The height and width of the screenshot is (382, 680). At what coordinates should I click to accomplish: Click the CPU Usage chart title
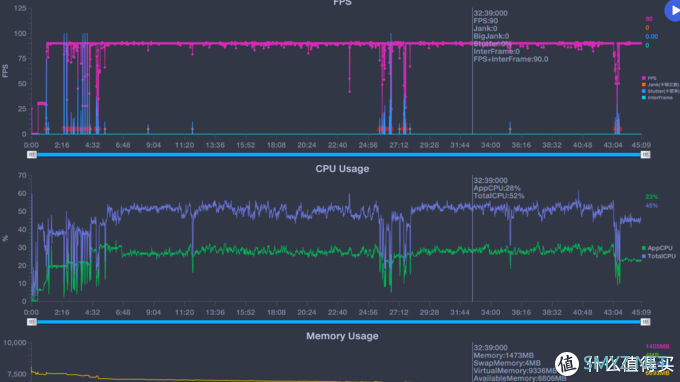pyautogui.click(x=342, y=169)
